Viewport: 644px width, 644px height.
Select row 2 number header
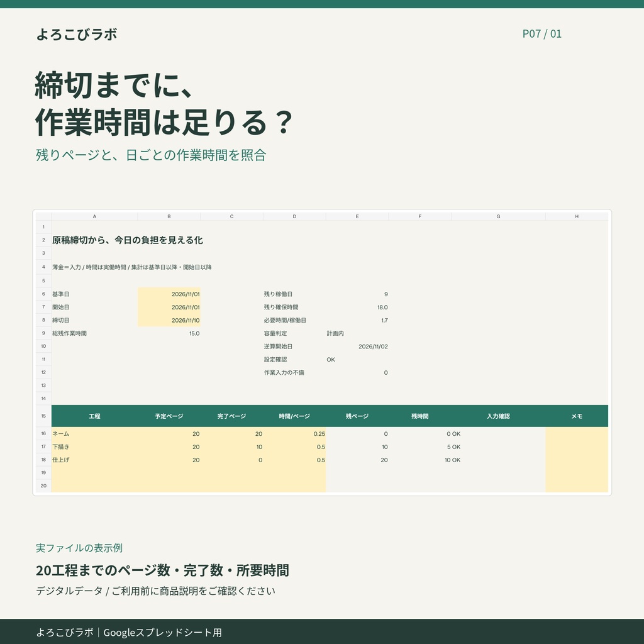pos(43,240)
